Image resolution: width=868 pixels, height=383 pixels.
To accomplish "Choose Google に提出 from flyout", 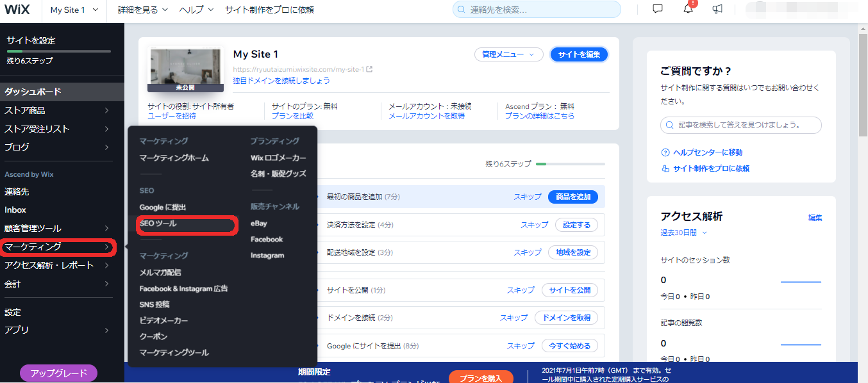I will pyautogui.click(x=163, y=208).
